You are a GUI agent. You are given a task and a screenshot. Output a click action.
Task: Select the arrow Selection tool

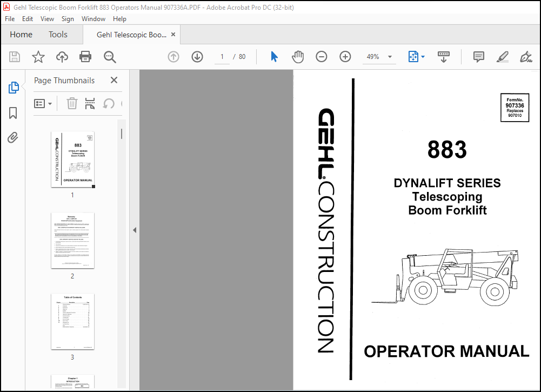point(275,57)
